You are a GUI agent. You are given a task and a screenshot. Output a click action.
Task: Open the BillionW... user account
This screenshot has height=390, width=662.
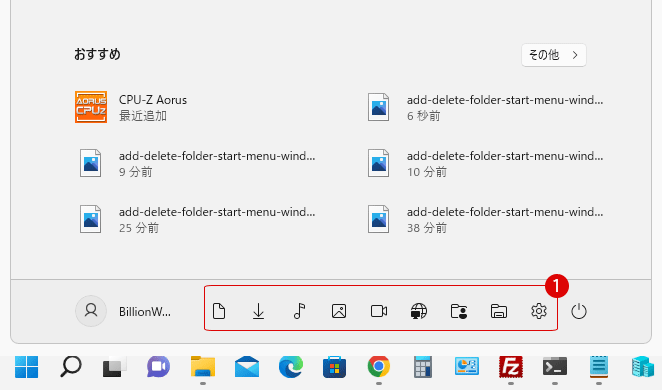coord(123,311)
